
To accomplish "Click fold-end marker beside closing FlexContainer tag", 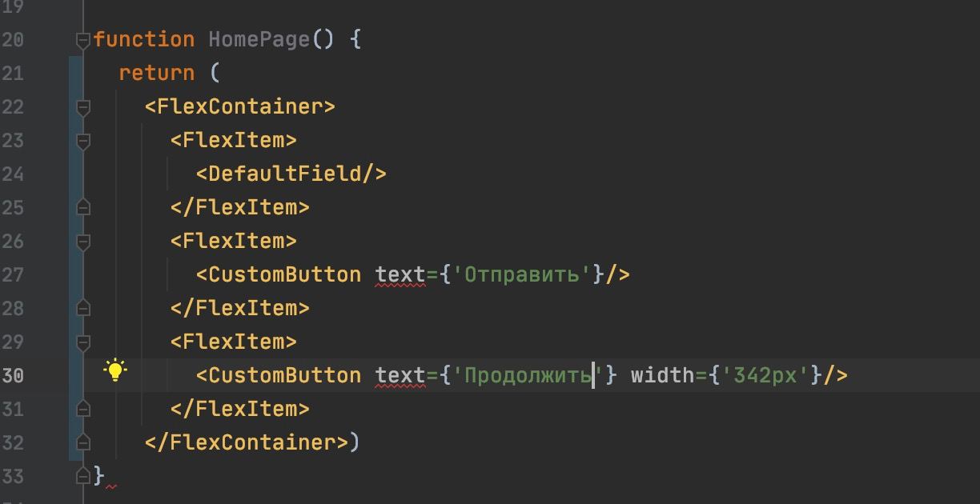I will (x=82, y=442).
